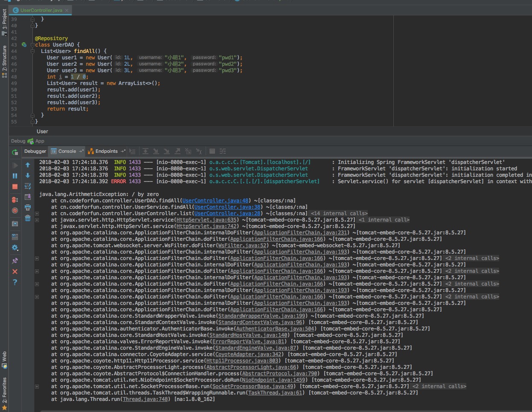Screen dimensions: 532x412
Task: Open the Web side tool window
Action: tap(4, 360)
